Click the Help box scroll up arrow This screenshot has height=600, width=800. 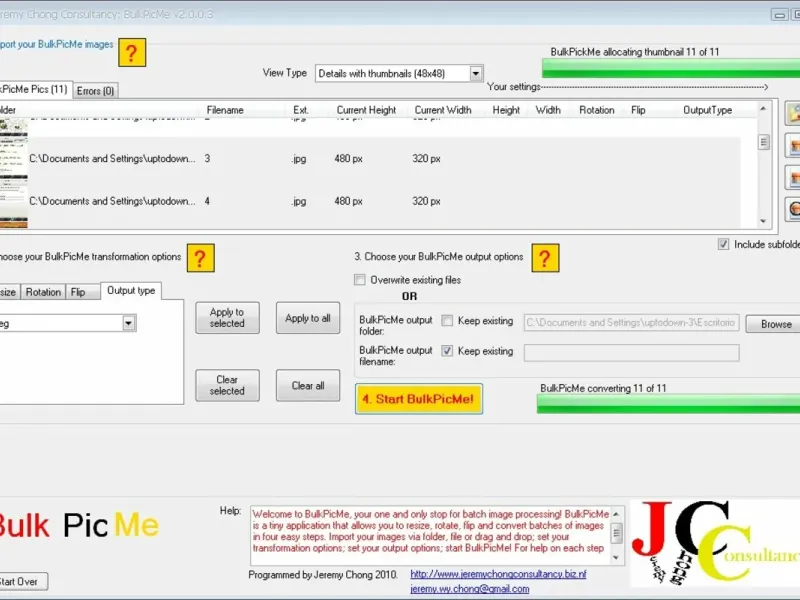(x=616, y=513)
